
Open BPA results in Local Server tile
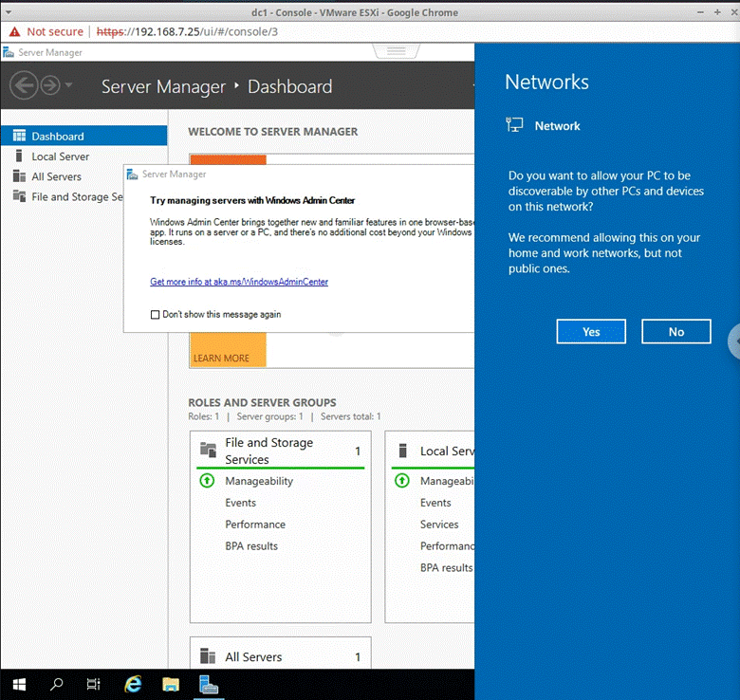click(x=447, y=568)
